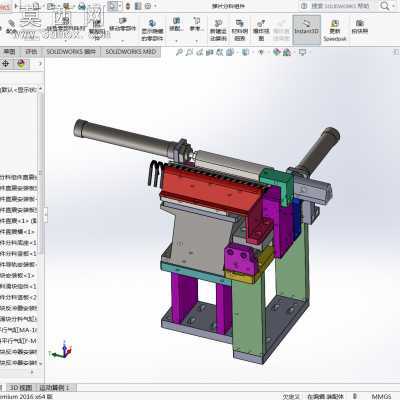The image size is (400, 400).
Task: Click the 'Editing Assembly' status bar text
Action: 325,396
